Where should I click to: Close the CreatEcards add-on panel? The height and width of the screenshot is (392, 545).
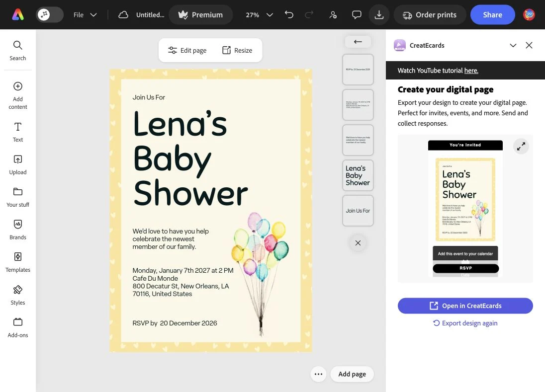(x=529, y=46)
